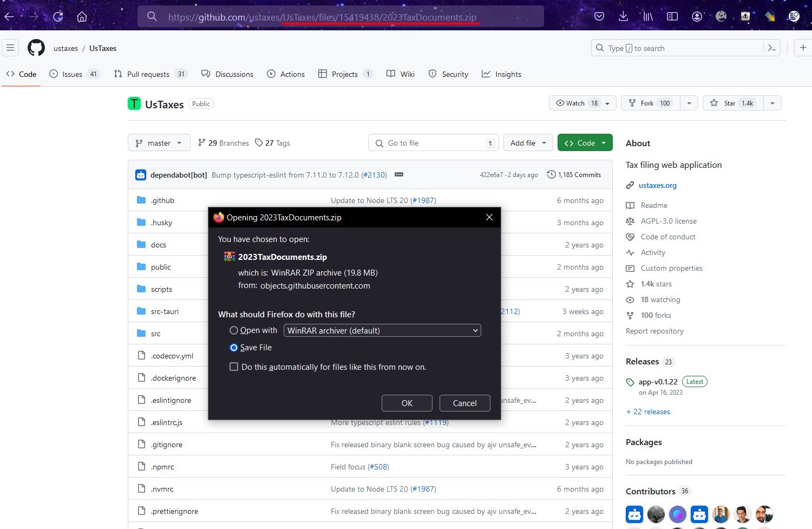Open the Firefox downloads arrow icon

623,17
